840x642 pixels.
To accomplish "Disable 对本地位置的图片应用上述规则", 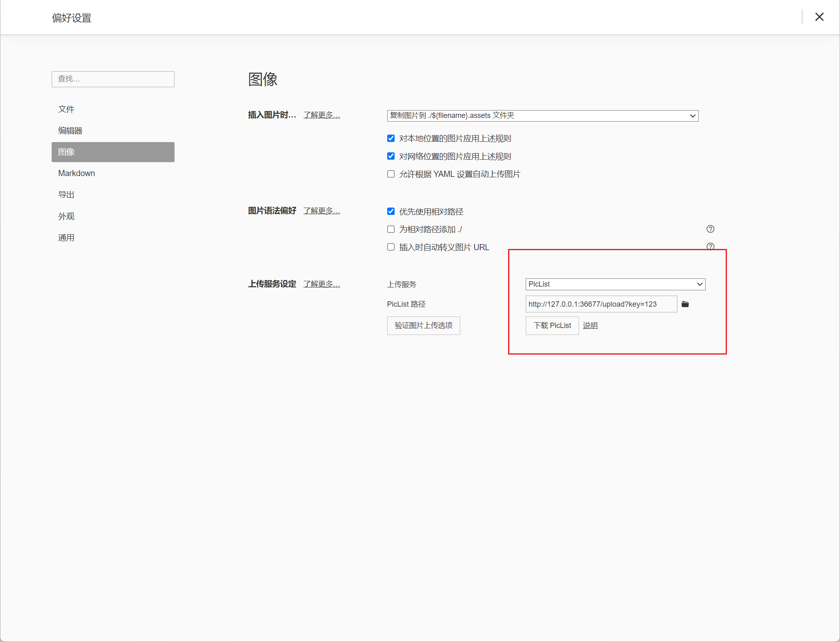I will 391,138.
